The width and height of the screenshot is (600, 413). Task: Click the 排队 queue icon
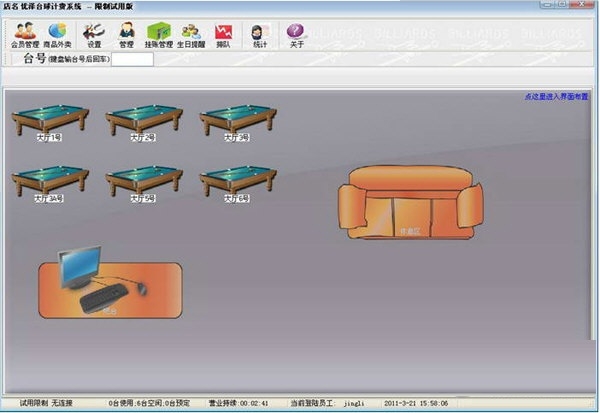(x=223, y=35)
